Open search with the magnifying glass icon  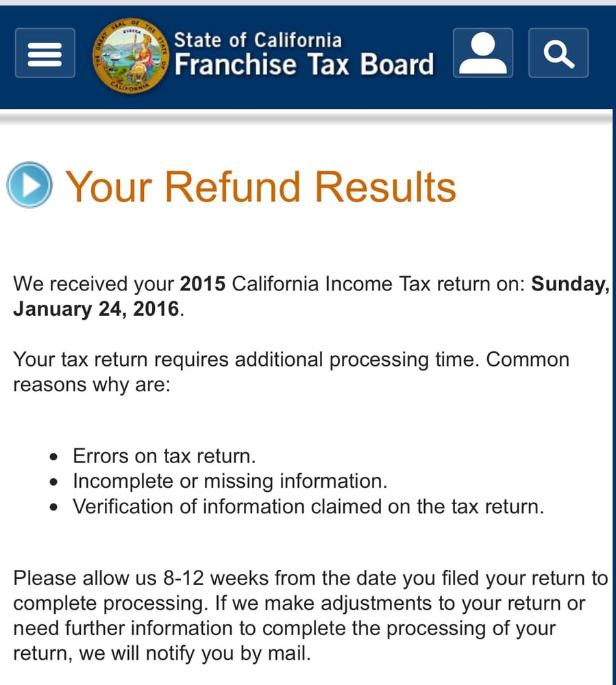click(558, 53)
